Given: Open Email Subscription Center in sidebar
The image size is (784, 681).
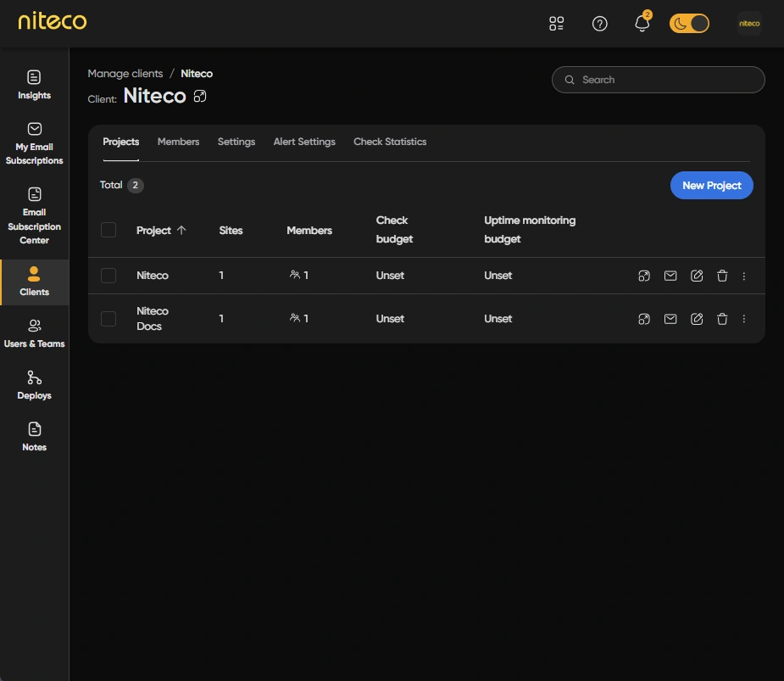Looking at the screenshot, I should 34,216.
